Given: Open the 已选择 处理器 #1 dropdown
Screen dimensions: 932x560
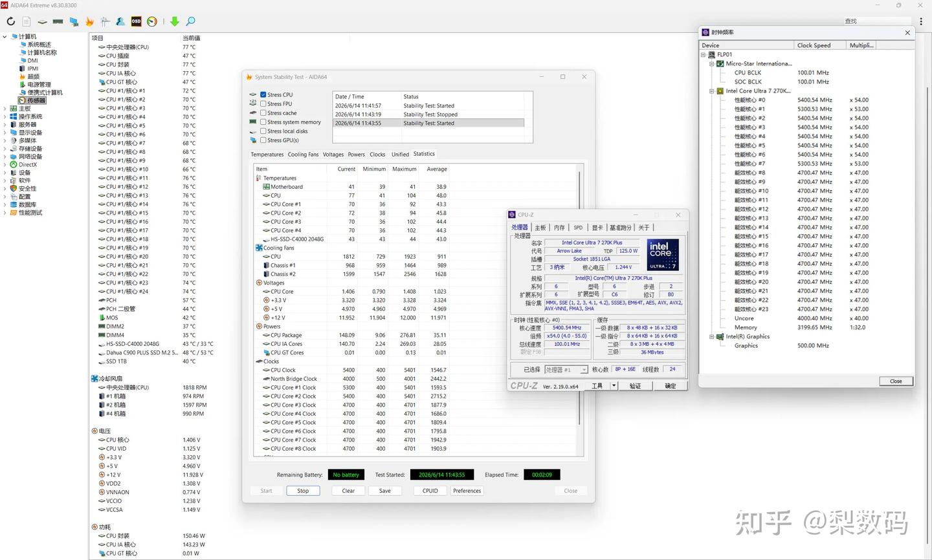Looking at the screenshot, I should pyautogui.click(x=566, y=370).
